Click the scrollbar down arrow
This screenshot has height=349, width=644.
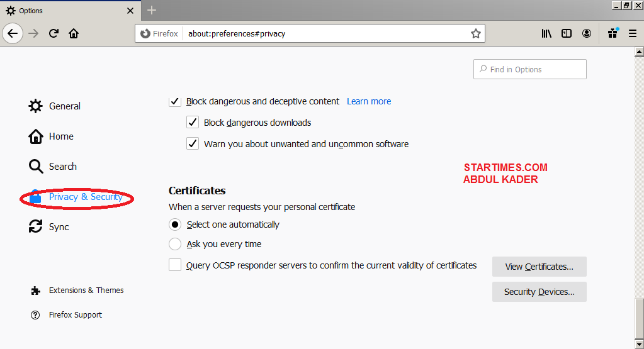pos(639,343)
